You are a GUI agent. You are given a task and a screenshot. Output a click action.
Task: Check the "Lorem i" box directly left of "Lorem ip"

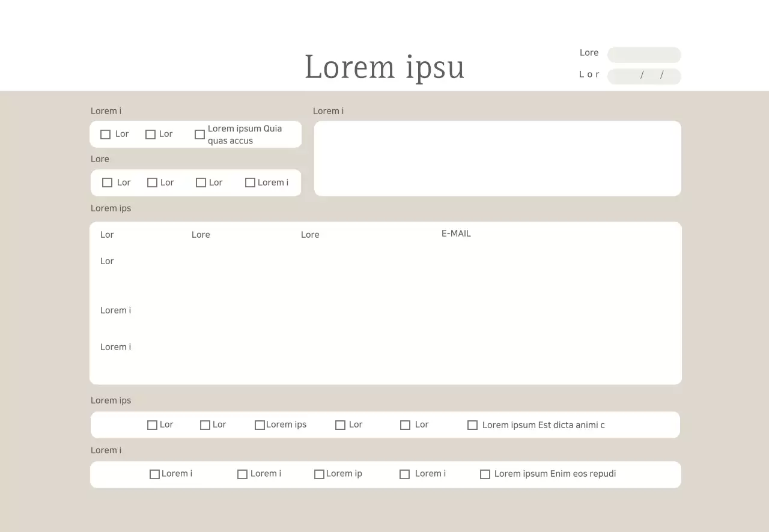243,474
